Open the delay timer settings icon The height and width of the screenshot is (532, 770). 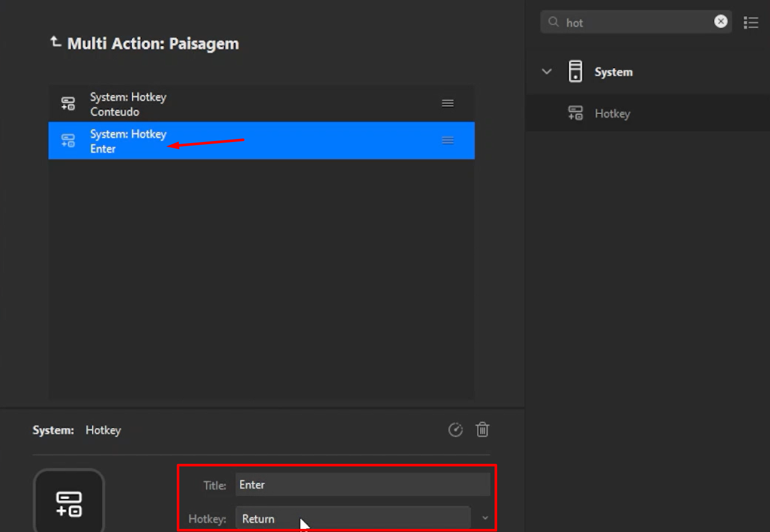click(455, 430)
